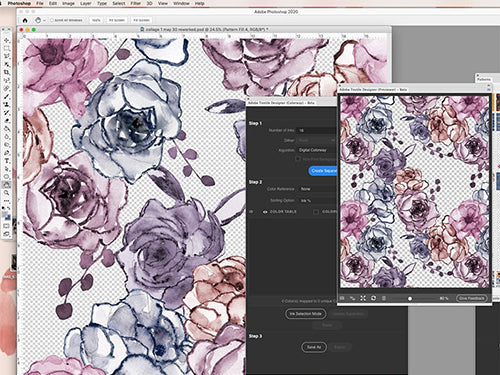
Task: Click the refresh preview icon
Action: point(373,298)
